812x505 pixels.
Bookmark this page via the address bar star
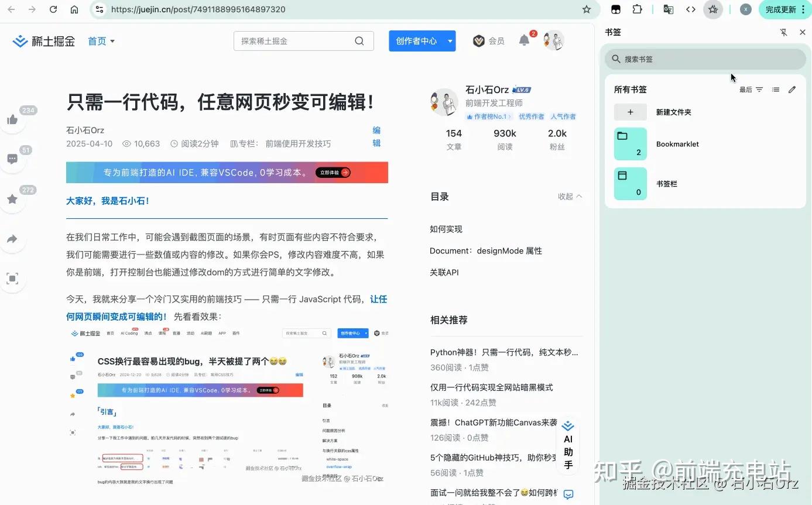[x=586, y=9]
